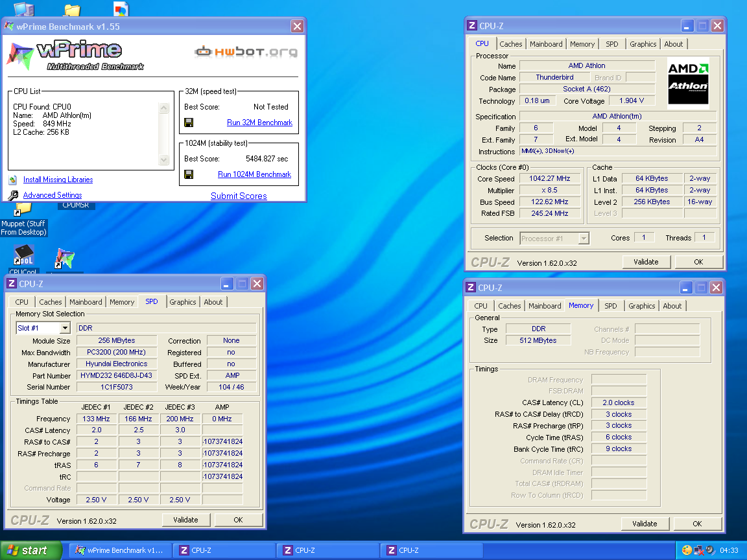
Task: Click Best Score 5484.827 sec value
Action: (267, 159)
